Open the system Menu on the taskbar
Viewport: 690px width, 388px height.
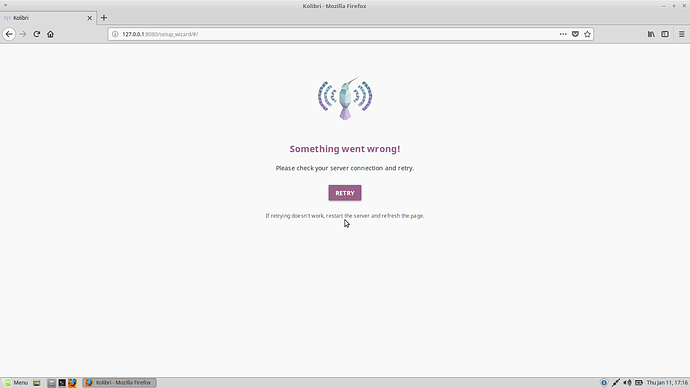coord(15,383)
